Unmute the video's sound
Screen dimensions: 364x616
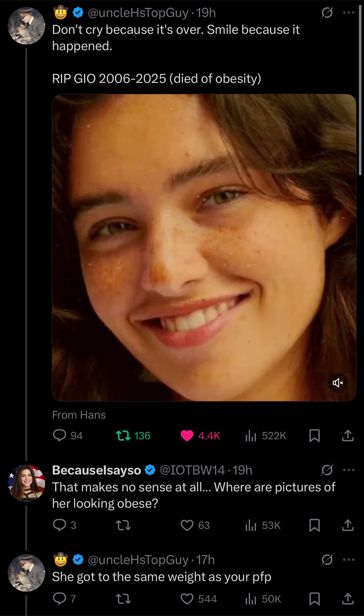click(x=338, y=383)
